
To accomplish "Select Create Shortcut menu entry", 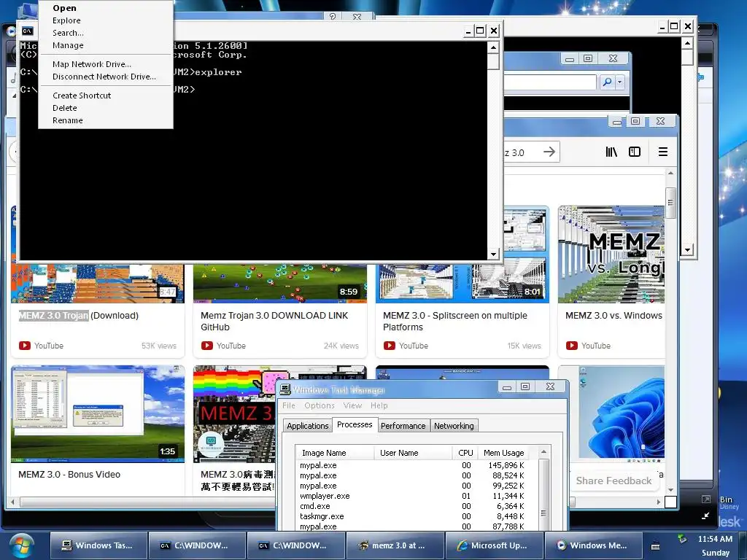I will pyautogui.click(x=106, y=96).
